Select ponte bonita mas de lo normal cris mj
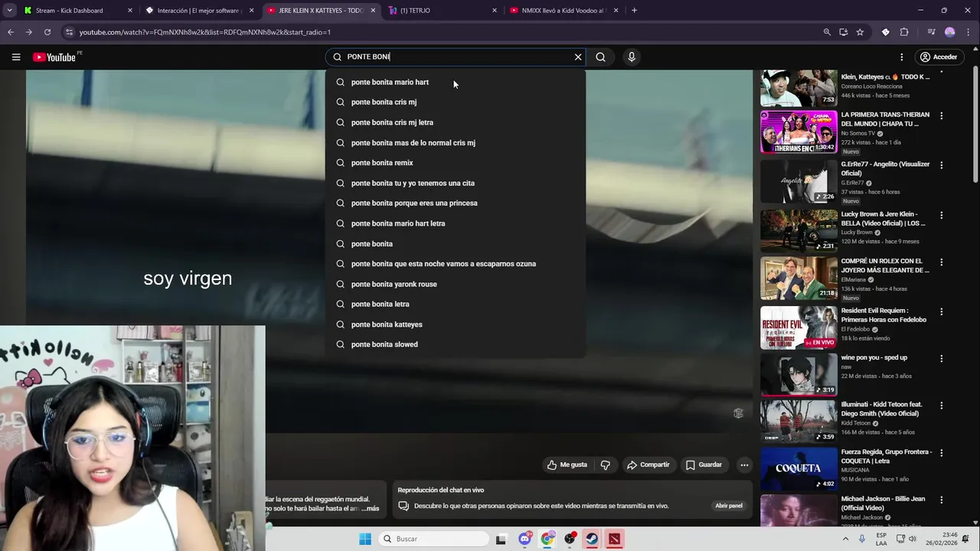Viewport: 980px width, 551px height. click(x=456, y=142)
